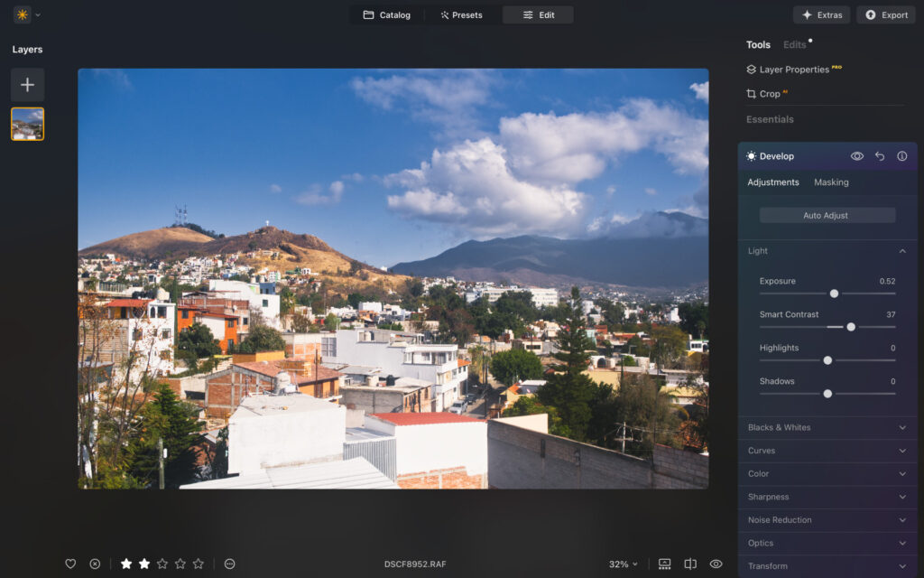Enable quick preview with the eye icon
This screenshot has width=924, height=578.
pyautogui.click(x=716, y=563)
